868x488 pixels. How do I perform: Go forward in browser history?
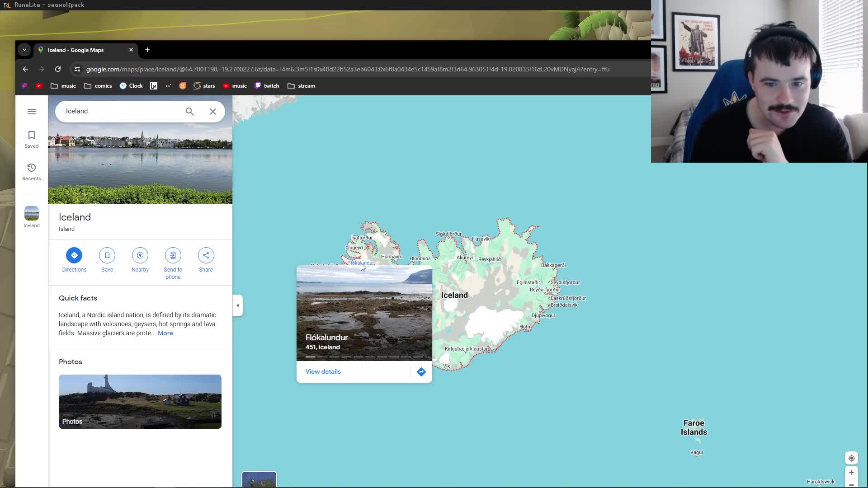42,69
